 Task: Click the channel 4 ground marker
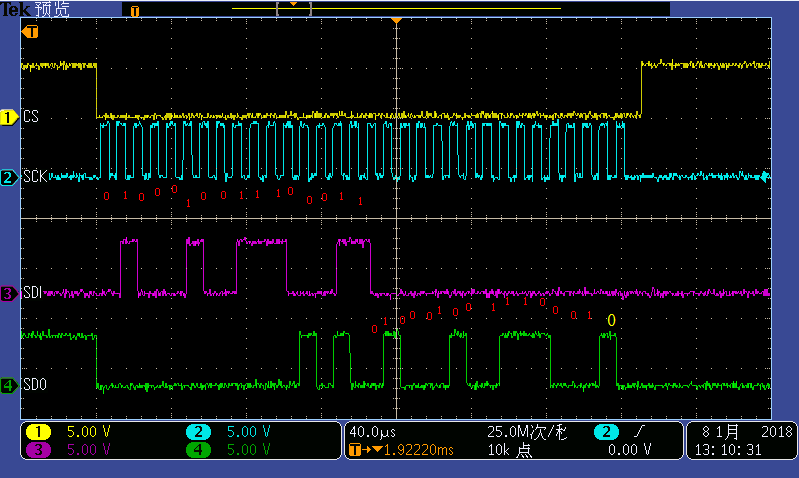[x=9, y=385]
